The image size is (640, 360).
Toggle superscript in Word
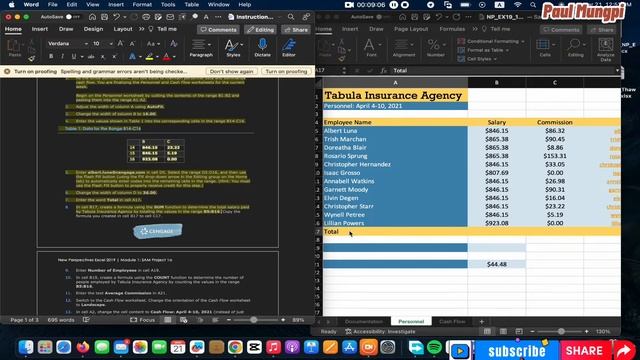[114, 56]
